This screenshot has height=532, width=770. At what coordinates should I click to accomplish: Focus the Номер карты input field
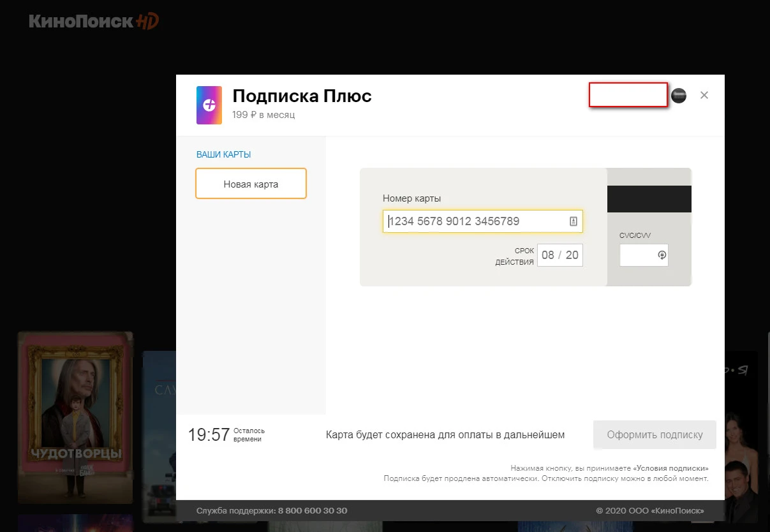[483, 221]
